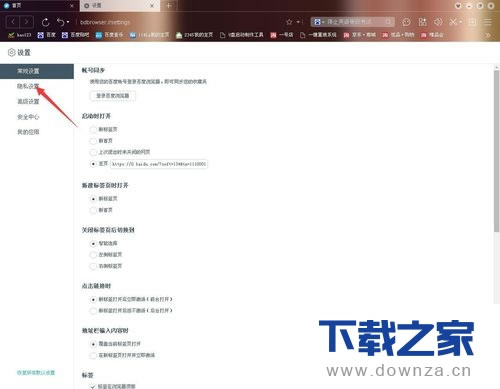Click the browser back arrow button
500x389 pixels.
click(x=13, y=22)
